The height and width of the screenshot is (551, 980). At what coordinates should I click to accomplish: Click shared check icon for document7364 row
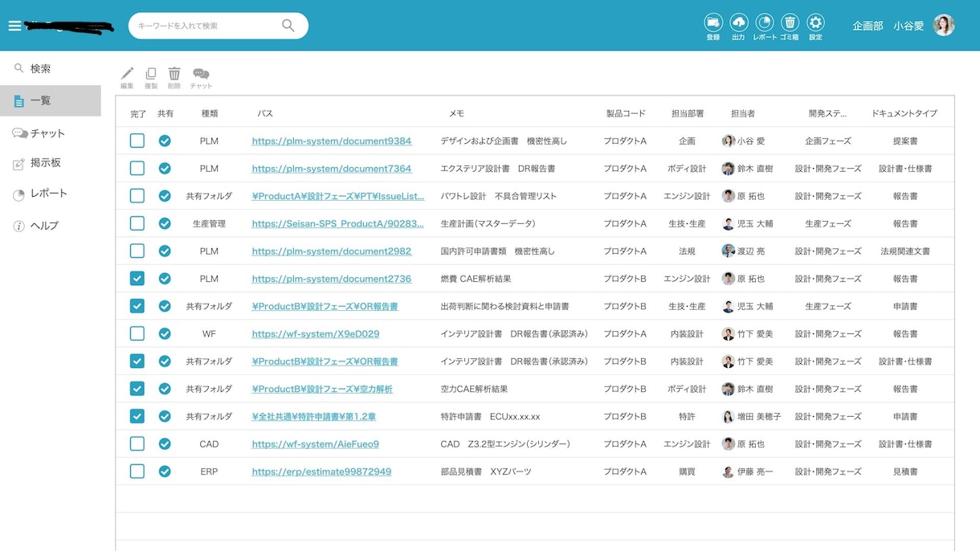165,169
